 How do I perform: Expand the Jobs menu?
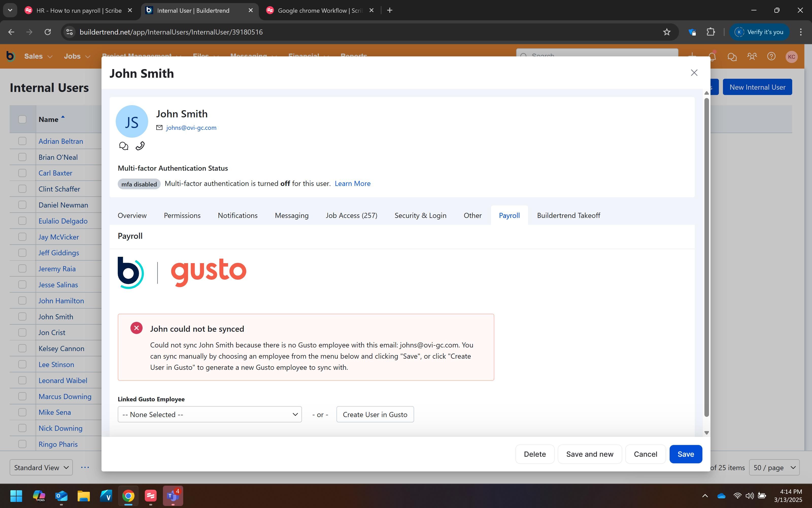[x=77, y=56]
